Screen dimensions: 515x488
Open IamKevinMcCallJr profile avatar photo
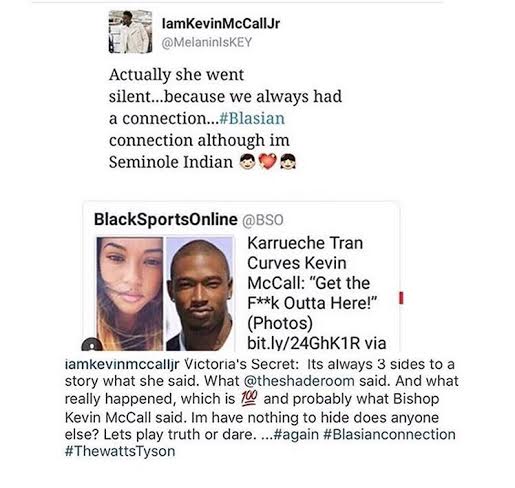click(x=130, y=32)
